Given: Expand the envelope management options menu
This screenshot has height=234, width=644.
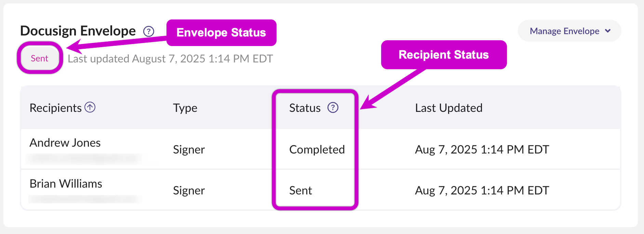Looking at the screenshot, I should 568,31.
